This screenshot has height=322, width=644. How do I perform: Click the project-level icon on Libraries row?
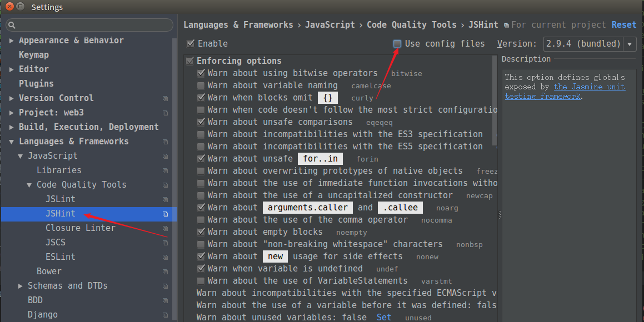(x=165, y=170)
